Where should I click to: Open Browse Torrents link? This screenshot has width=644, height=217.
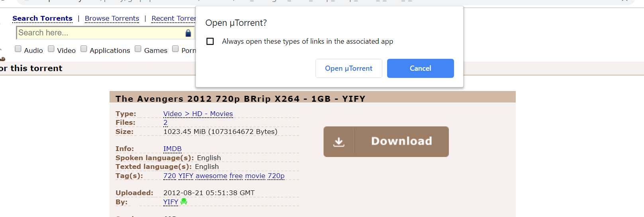112,18
